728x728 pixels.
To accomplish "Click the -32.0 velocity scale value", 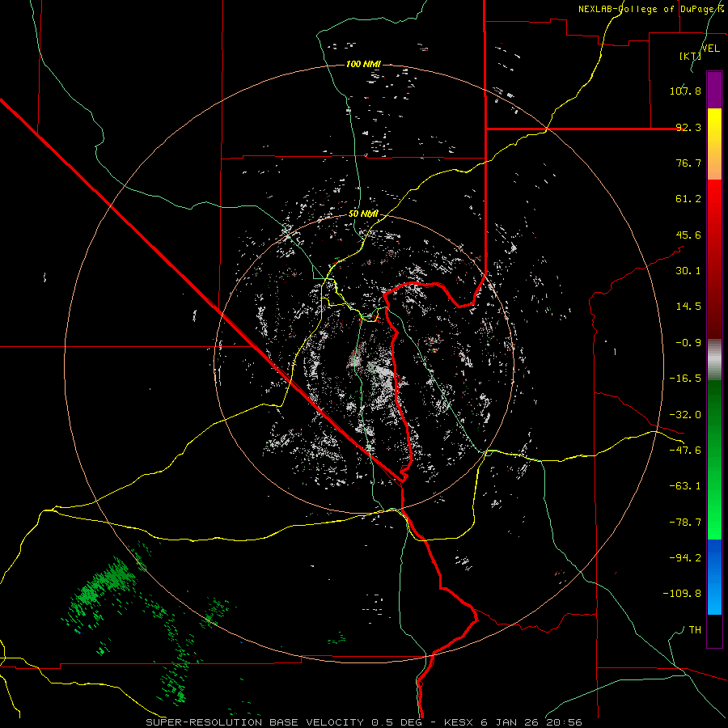I will [685, 415].
